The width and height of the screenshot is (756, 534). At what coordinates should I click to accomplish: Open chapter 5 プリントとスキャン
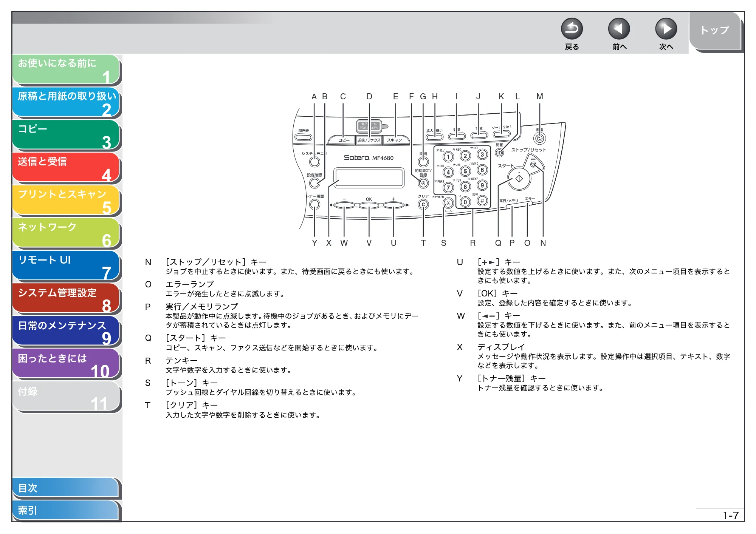click(66, 200)
